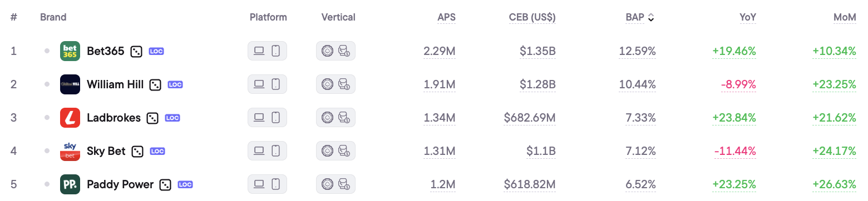Click the MoM column header
868x201 pixels.
[x=845, y=17]
